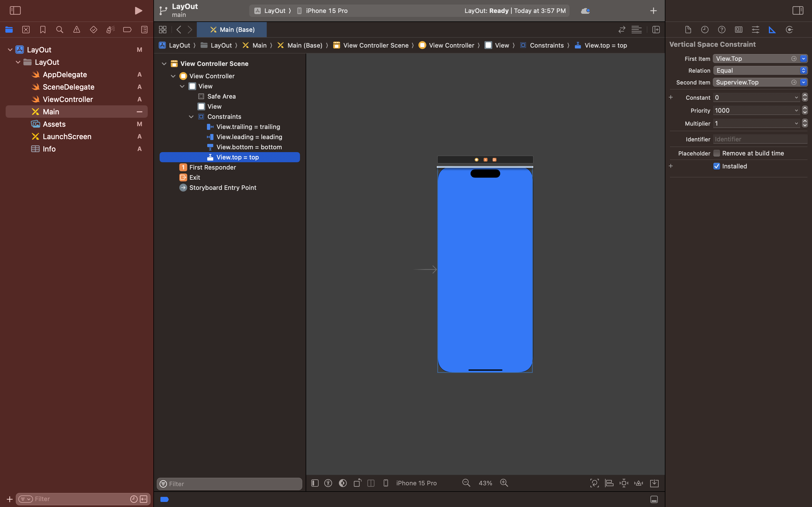Collapse the Constraints group in outline

(191, 117)
